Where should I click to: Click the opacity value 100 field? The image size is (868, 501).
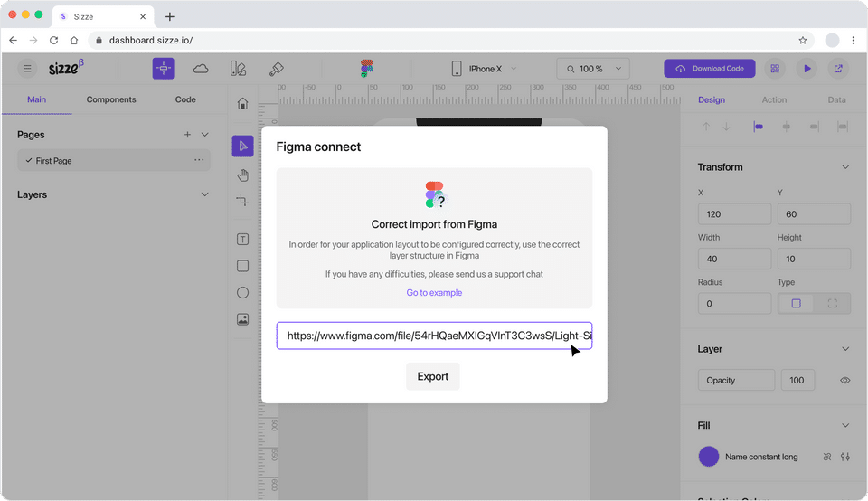[797, 381]
